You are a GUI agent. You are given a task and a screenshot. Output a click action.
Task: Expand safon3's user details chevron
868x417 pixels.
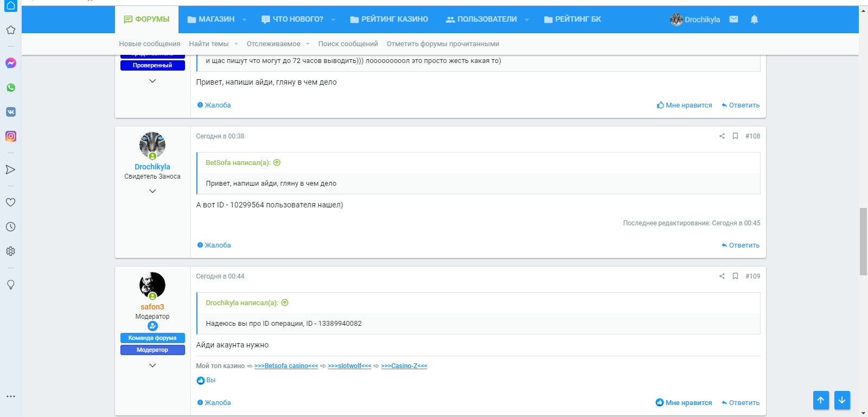152,365
